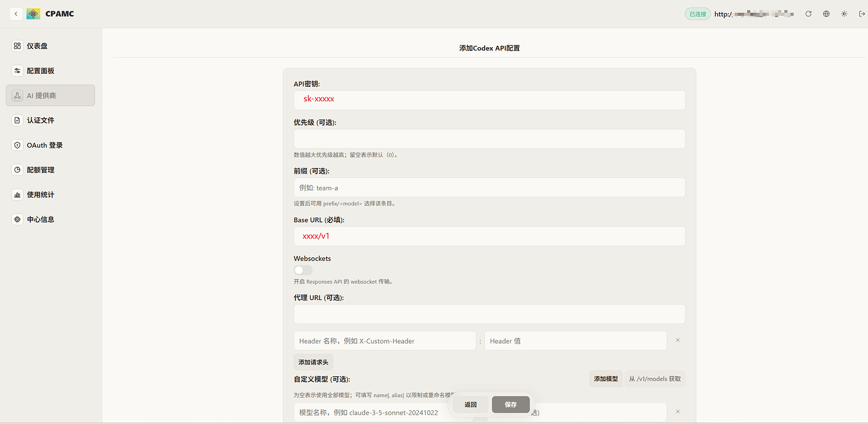The width and height of the screenshot is (868, 424).
Task: Open 中心信息 menu item
Action: (x=50, y=220)
